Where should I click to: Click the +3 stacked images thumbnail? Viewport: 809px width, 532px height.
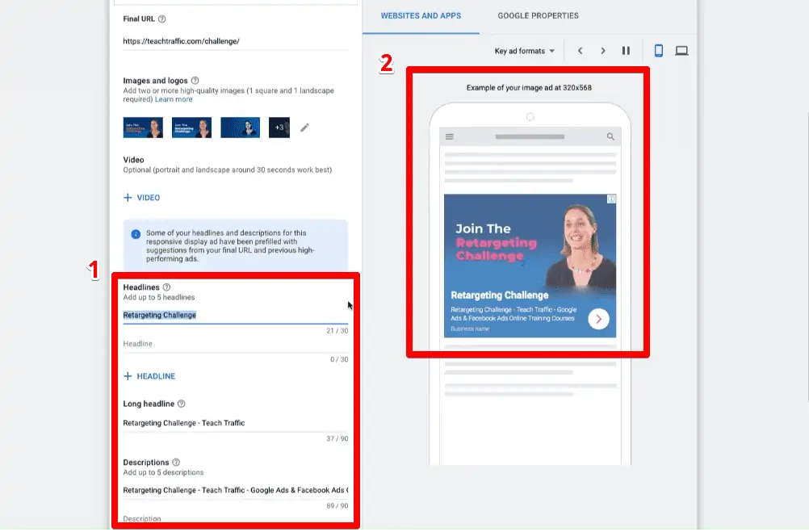click(279, 127)
